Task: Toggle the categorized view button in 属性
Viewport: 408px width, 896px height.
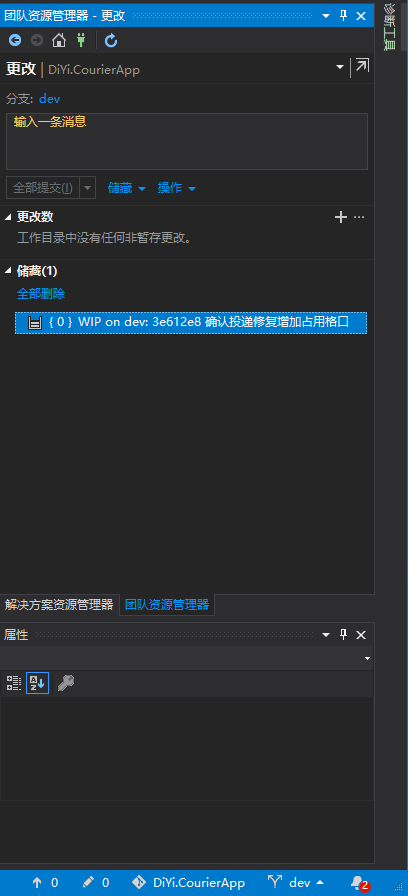Action: (14, 683)
